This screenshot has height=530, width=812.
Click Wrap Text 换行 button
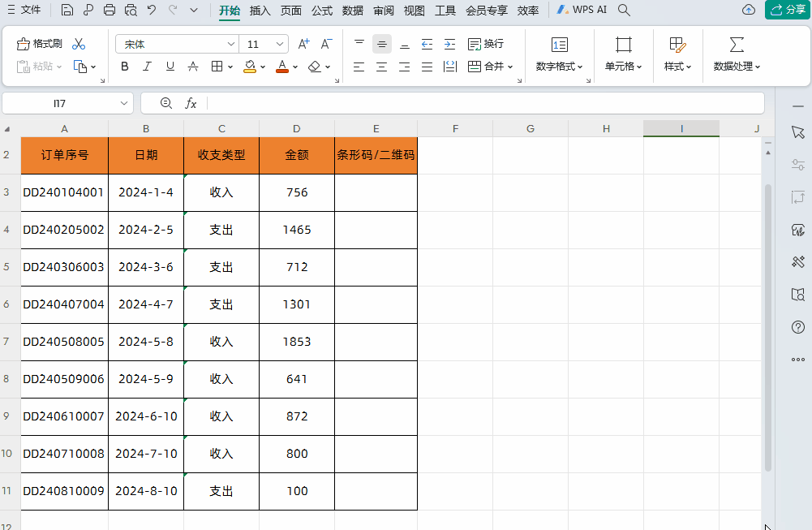pyautogui.click(x=485, y=44)
